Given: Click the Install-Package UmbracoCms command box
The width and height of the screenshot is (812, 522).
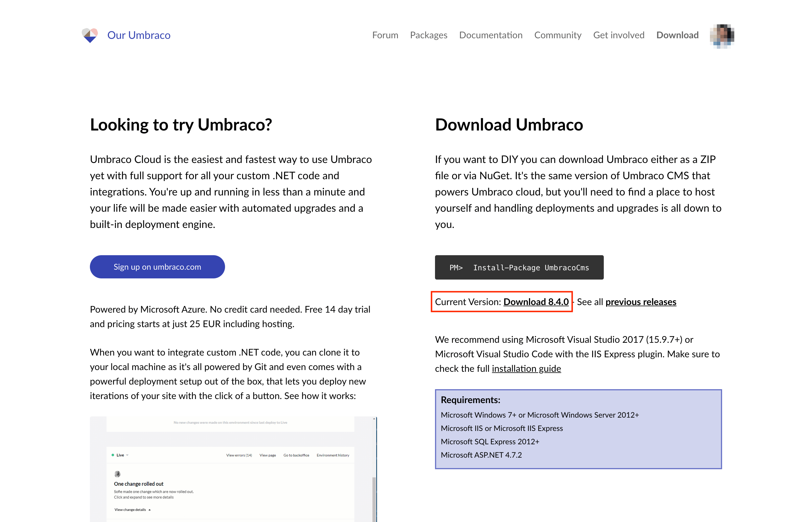Looking at the screenshot, I should click(x=519, y=267).
